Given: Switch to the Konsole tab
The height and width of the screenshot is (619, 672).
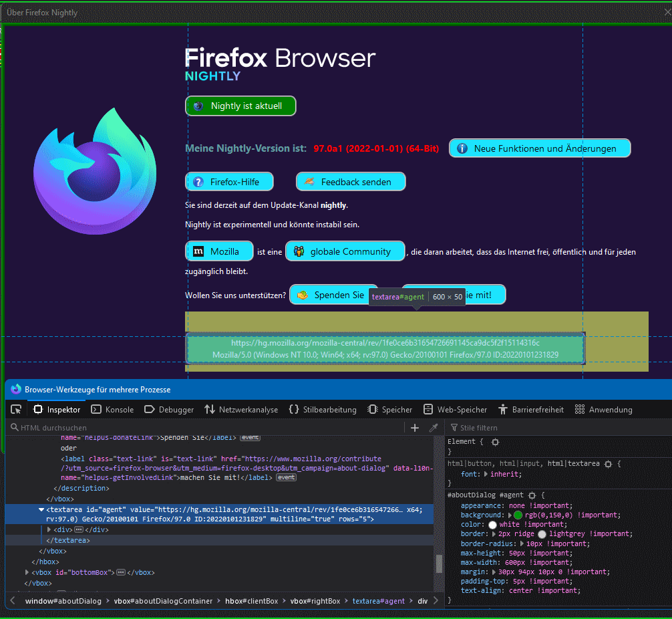Looking at the screenshot, I should [x=112, y=409].
